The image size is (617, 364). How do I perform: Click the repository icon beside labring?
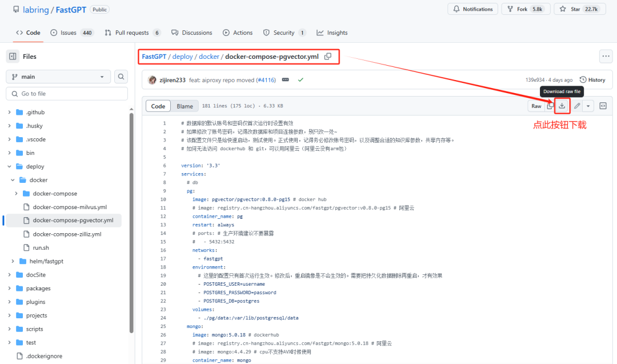click(16, 9)
